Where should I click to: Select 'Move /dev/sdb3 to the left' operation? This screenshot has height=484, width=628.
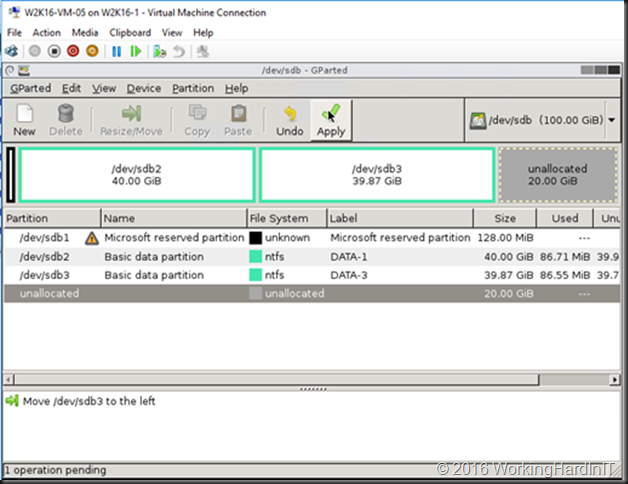click(89, 401)
